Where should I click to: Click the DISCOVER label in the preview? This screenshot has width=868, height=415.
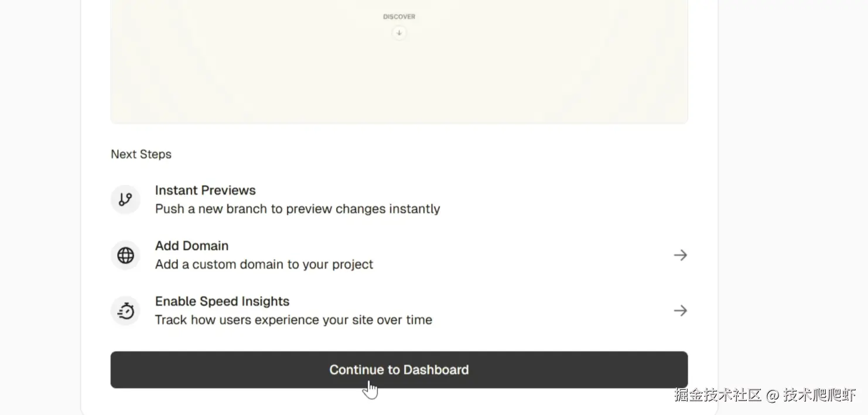pyautogui.click(x=399, y=17)
